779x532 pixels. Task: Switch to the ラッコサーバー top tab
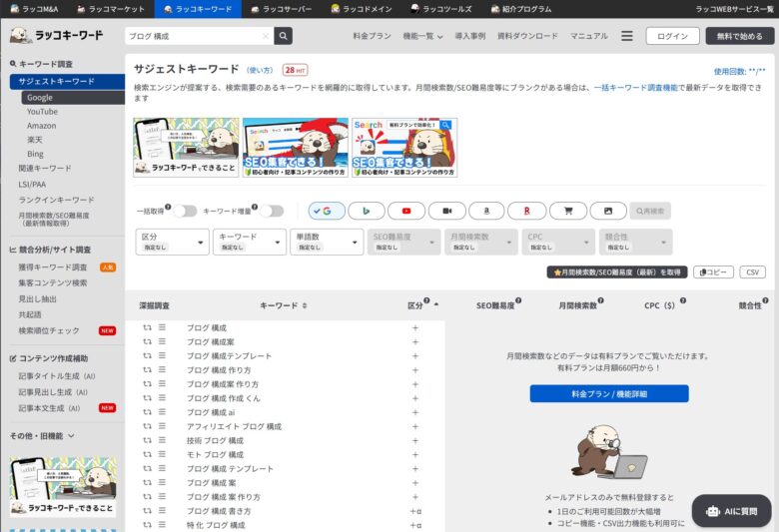point(282,9)
